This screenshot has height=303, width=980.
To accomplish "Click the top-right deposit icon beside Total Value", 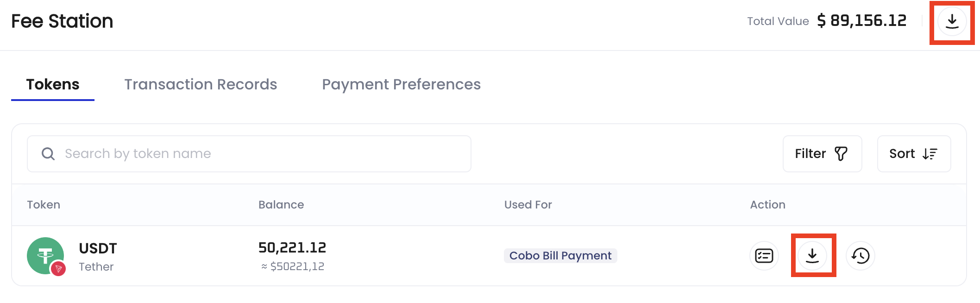I will [x=952, y=21].
